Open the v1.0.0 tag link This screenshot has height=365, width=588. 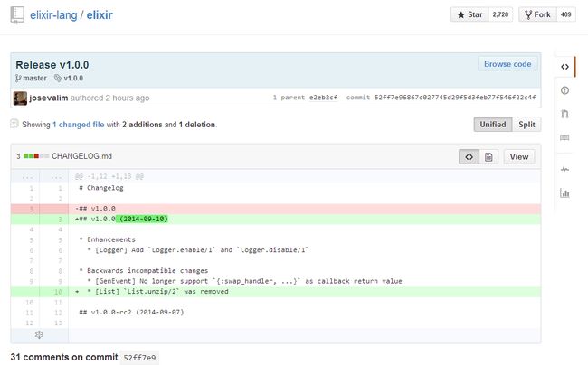(x=73, y=79)
